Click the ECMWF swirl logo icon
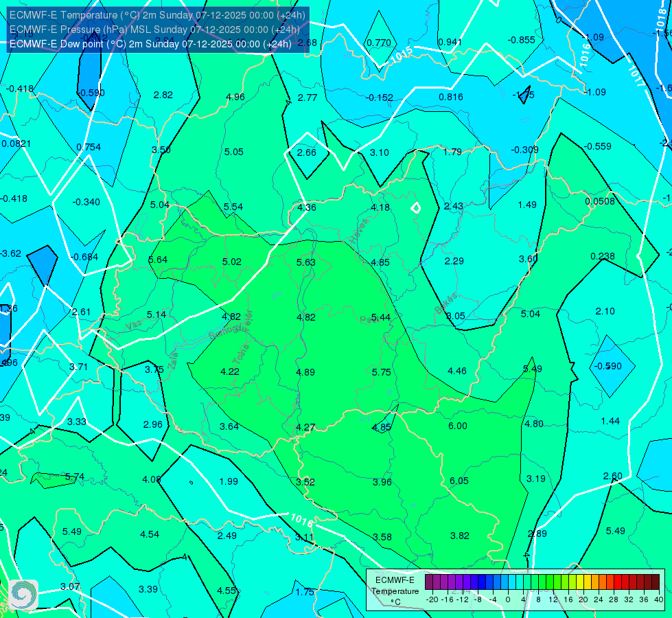 pyautogui.click(x=23, y=595)
